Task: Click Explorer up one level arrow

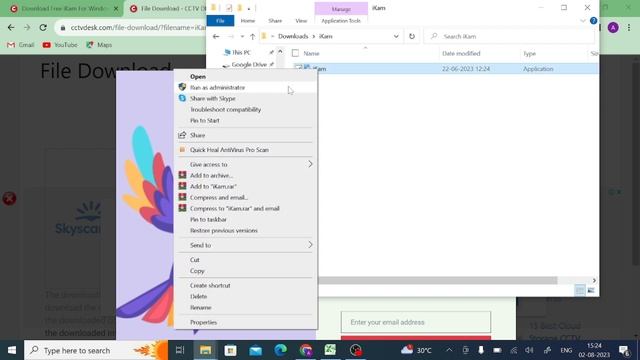Action: click(253, 36)
